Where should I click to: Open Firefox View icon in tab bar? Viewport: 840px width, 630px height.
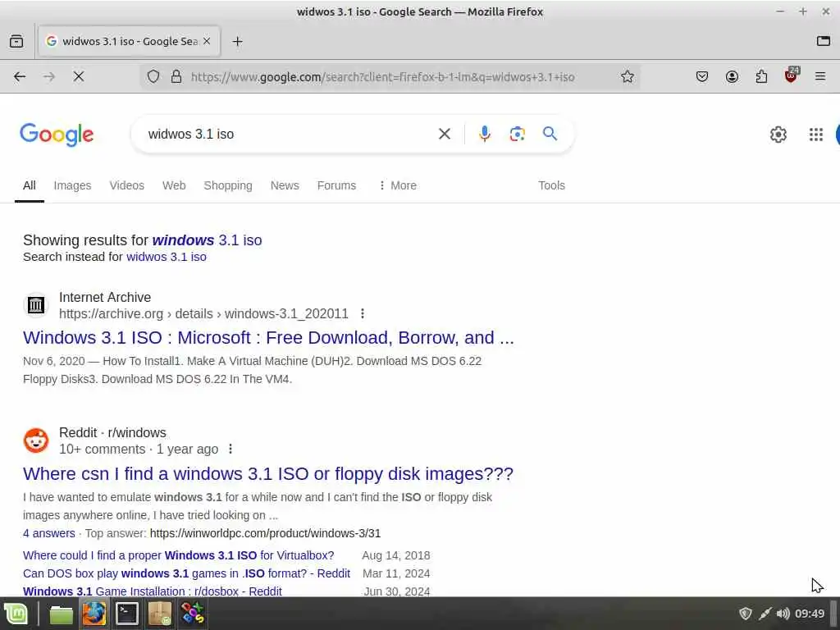[16, 41]
